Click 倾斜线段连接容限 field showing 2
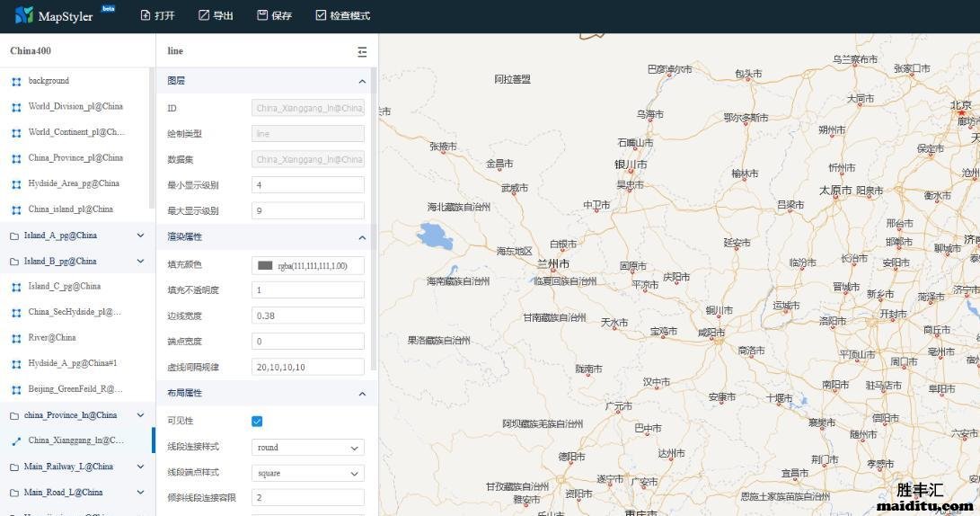Viewport: 980px width, 516px height. point(308,498)
